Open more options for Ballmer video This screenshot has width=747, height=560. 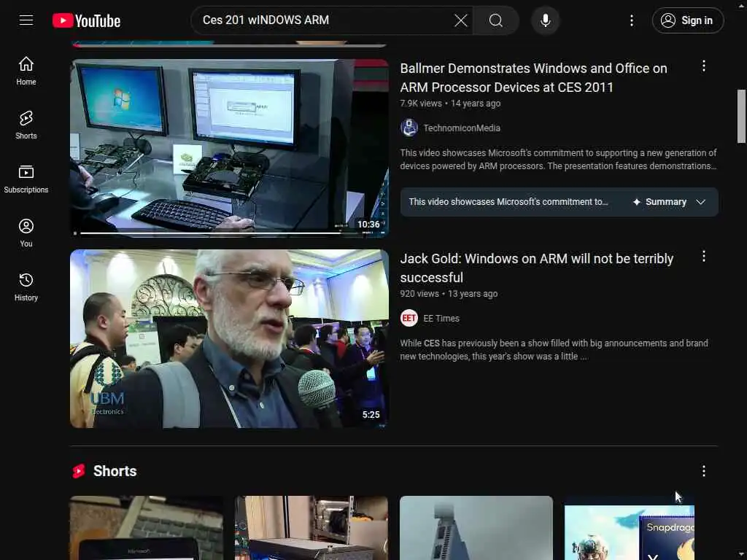(x=704, y=66)
